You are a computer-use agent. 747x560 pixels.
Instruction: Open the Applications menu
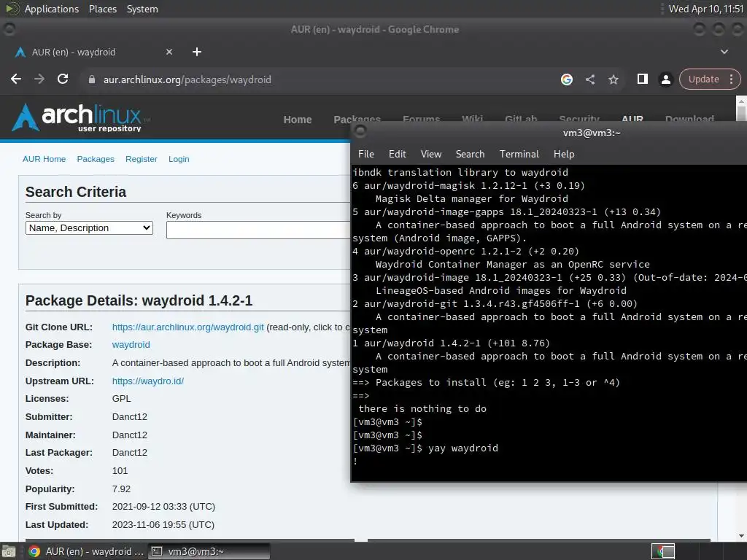pyautogui.click(x=52, y=9)
